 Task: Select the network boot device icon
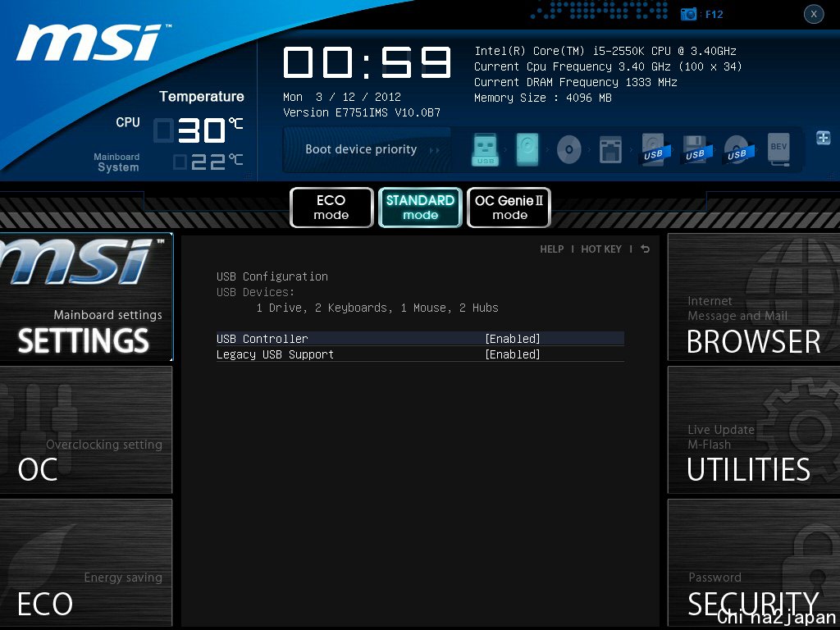[x=610, y=149]
